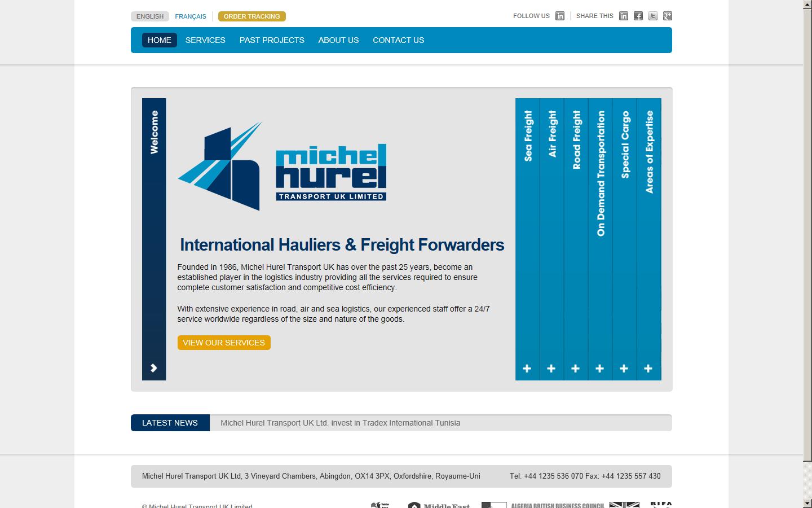Expand the Sea Freight panel with its plus

coord(527,368)
